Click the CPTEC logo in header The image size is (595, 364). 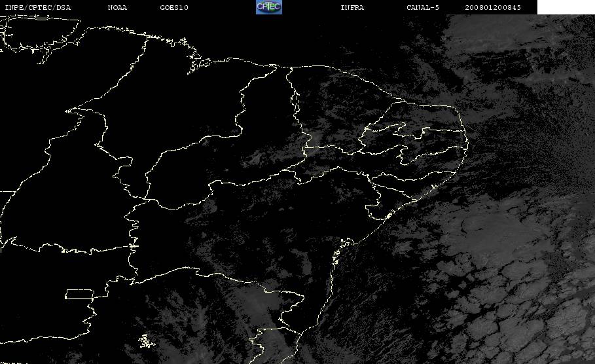[x=269, y=7]
